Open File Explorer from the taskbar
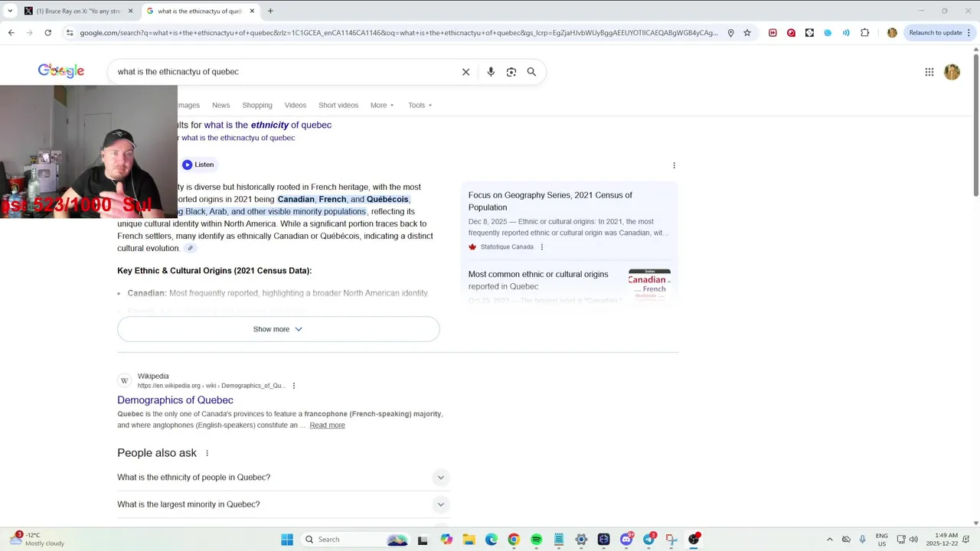Image resolution: width=980 pixels, height=551 pixels. [469, 540]
